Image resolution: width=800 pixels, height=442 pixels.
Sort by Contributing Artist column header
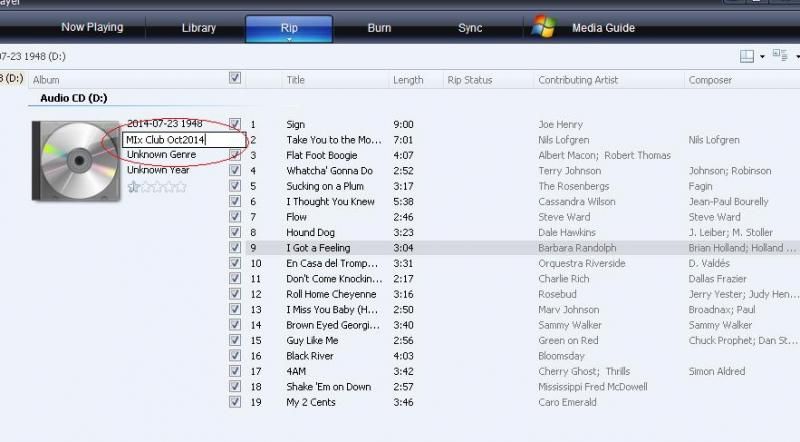pyautogui.click(x=578, y=80)
